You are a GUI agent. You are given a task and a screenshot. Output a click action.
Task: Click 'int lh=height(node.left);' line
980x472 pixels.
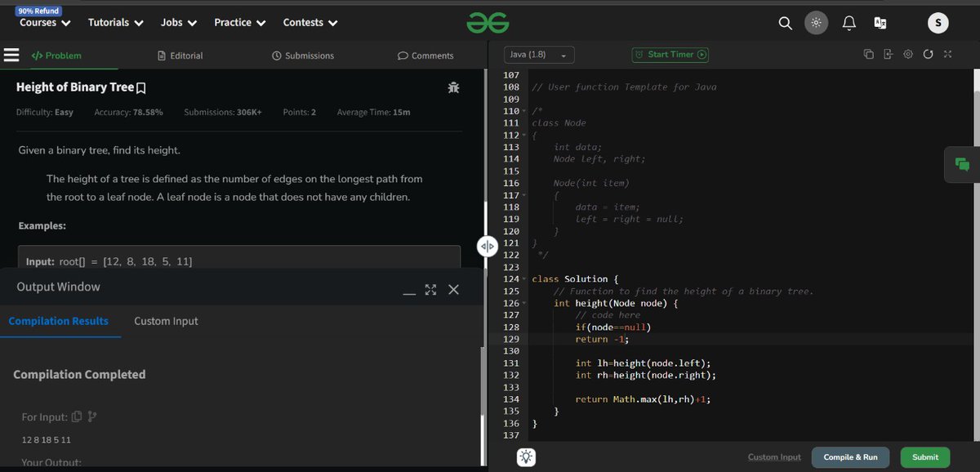click(x=643, y=363)
